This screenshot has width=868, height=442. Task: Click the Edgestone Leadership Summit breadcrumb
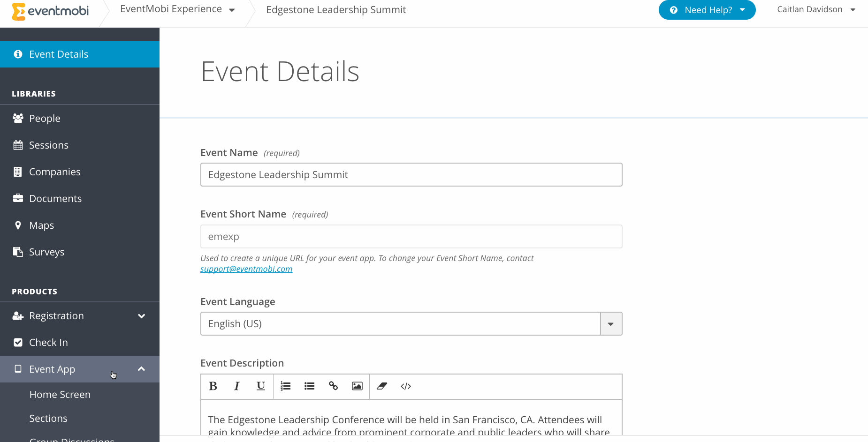tap(336, 10)
